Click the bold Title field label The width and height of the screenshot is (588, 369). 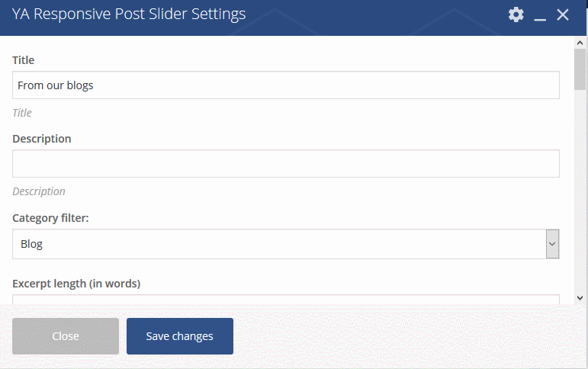(x=23, y=60)
